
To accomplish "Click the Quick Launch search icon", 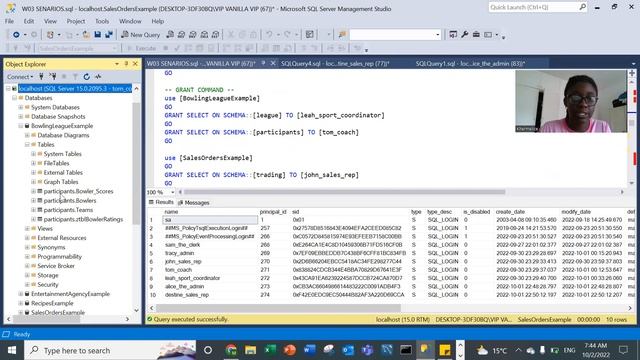I will [x=582, y=7].
